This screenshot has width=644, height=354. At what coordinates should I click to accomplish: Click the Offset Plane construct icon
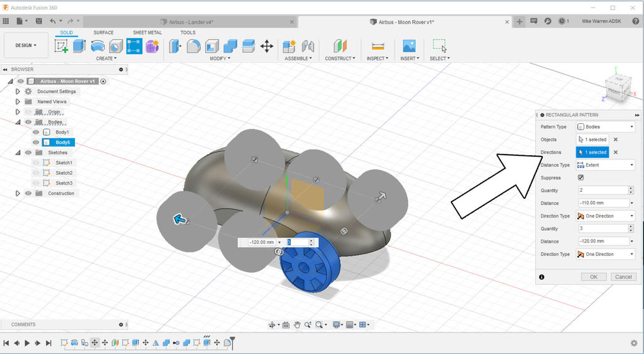coord(340,46)
